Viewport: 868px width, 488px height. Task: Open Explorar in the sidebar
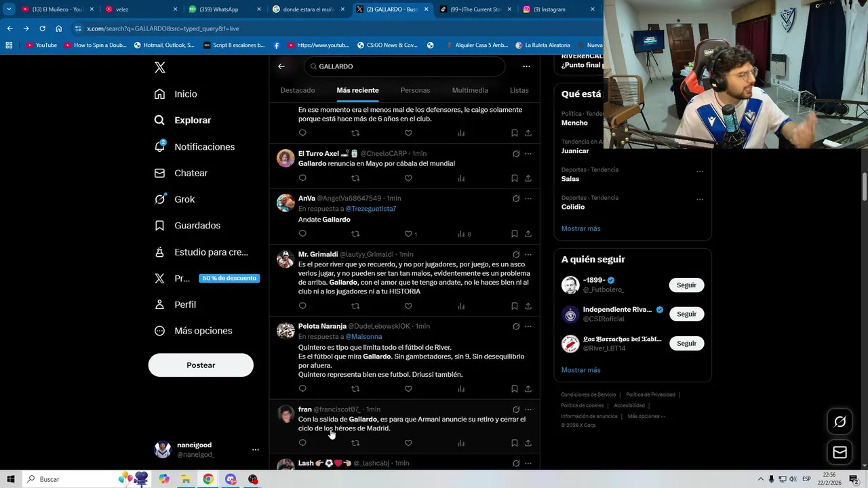pos(182,120)
